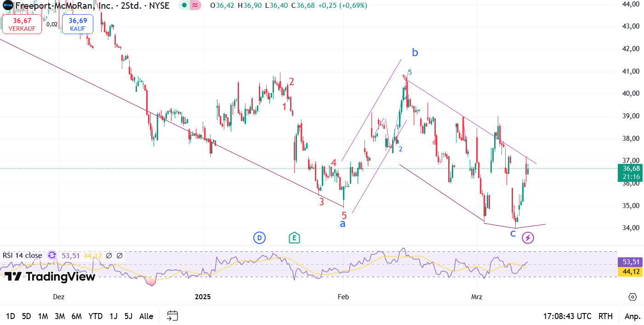Viewport: 644px width, 325px height.
Task: Click the Dez date axis label
Action: tap(59, 297)
